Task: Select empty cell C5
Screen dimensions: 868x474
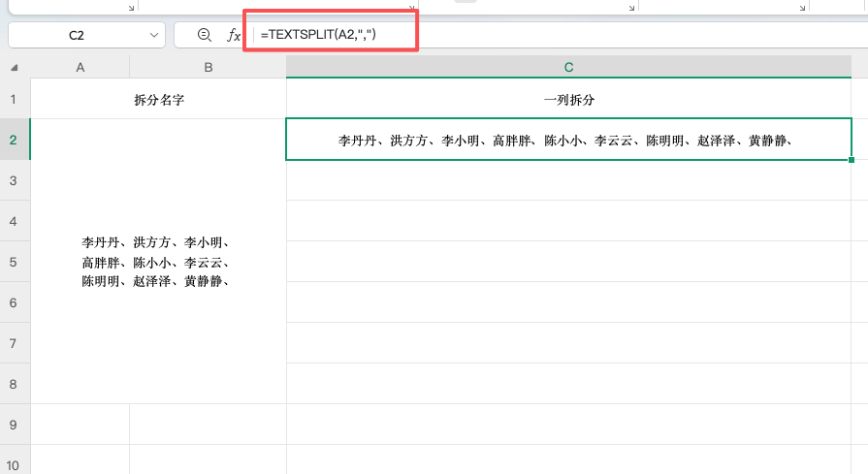Action: coord(568,262)
